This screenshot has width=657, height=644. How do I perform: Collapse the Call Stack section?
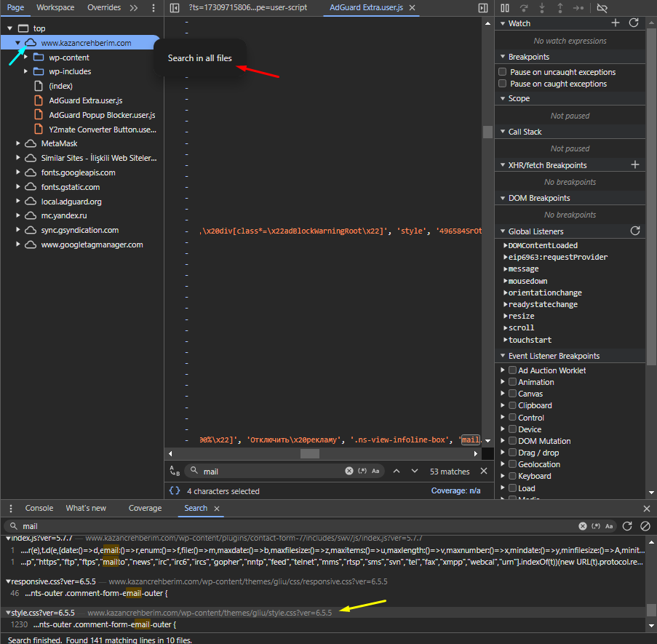pos(503,132)
